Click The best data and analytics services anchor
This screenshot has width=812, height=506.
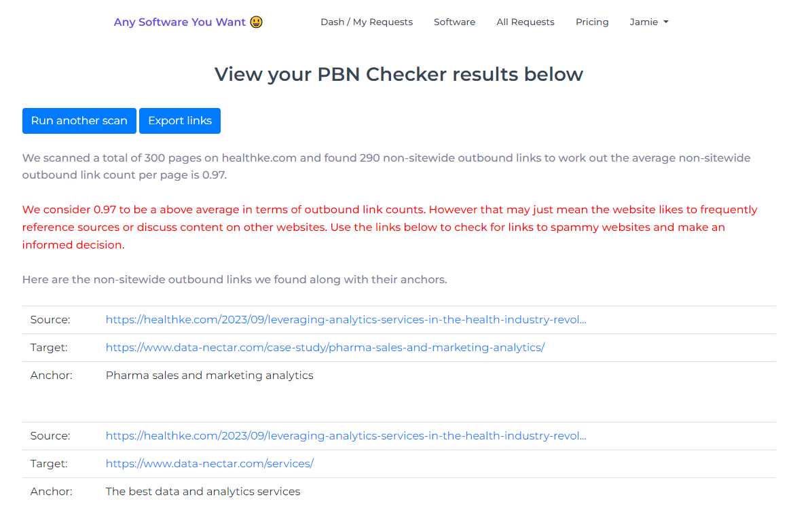pos(203,492)
